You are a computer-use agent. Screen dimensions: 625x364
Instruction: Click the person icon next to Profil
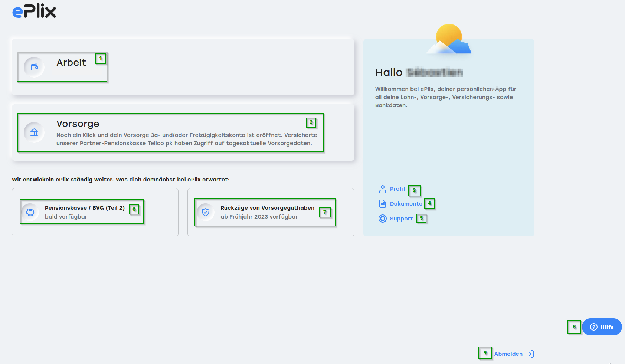(x=382, y=189)
